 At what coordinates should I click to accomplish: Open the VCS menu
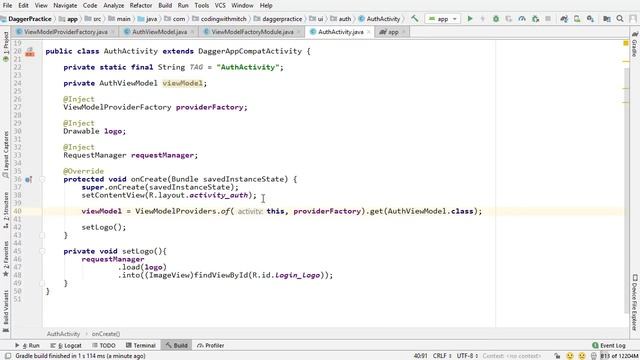pos(220,5)
